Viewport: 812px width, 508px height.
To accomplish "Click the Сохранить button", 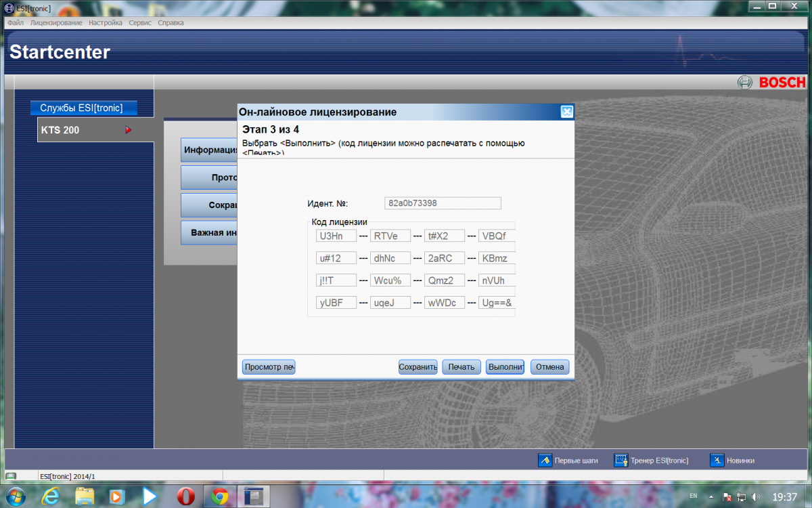I will (x=418, y=367).
